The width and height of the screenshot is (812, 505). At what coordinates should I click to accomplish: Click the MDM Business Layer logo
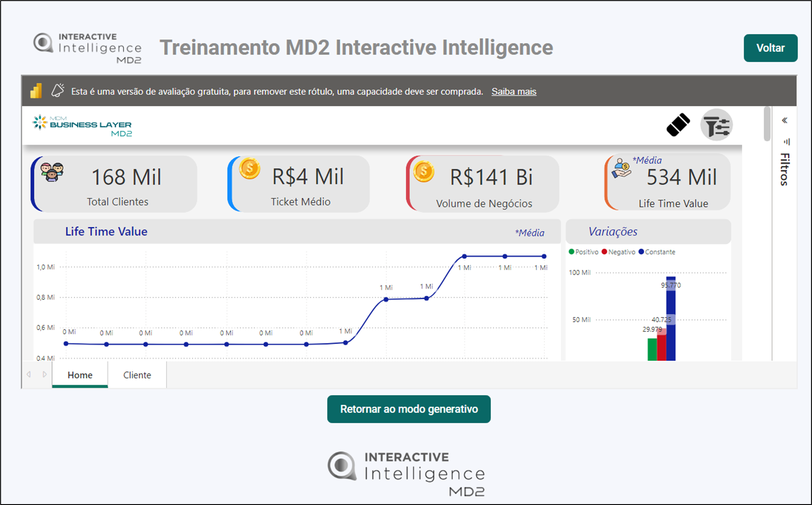(82, 125)
